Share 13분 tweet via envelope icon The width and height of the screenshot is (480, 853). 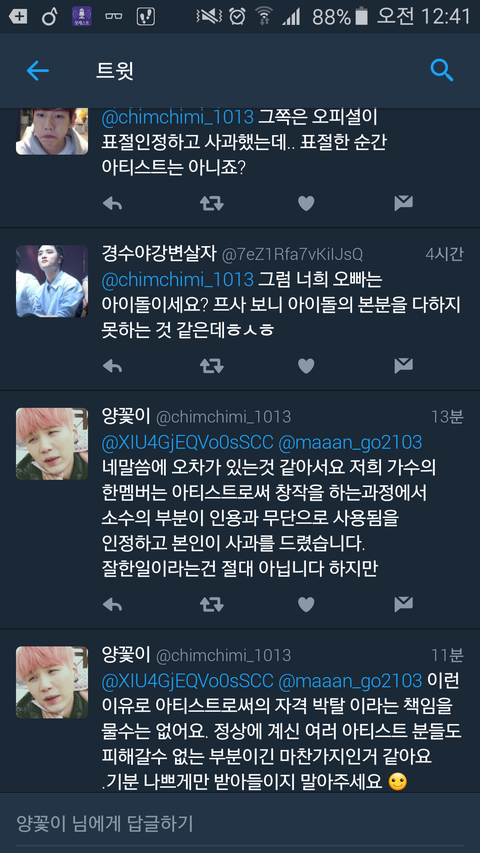click(x=403, y=604)
